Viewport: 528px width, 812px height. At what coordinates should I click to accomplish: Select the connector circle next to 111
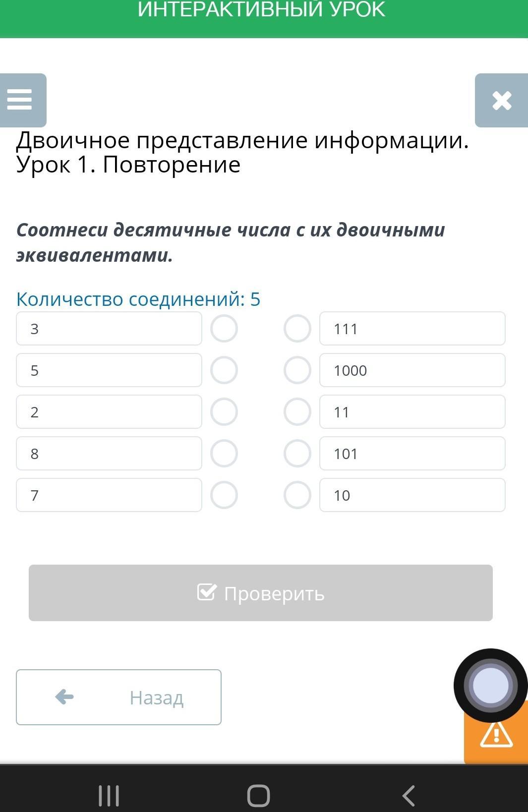point(297,329)
